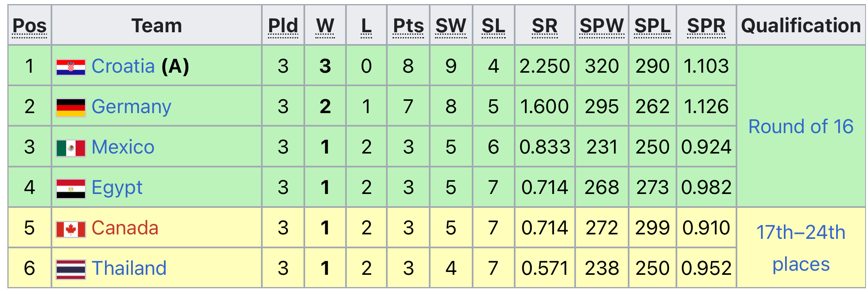Open the Egypt team link
The image size is (868, 294).
[117, 188]
